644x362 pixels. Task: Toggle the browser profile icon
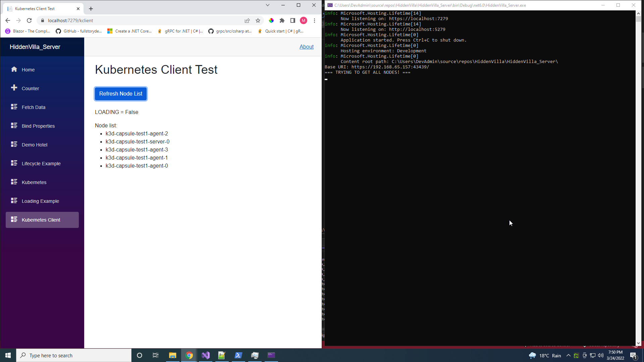point(304,20)
